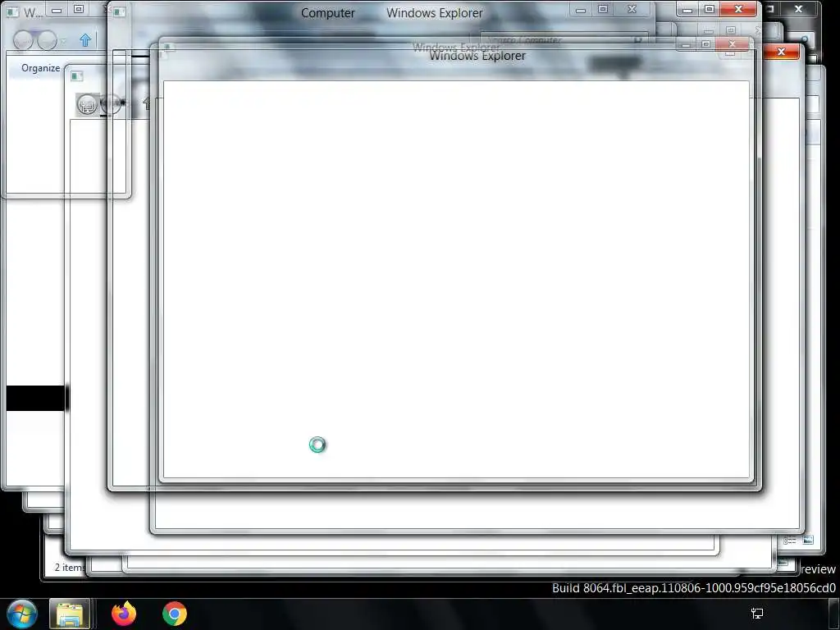
Task: Close the dark-framed window at the top-right corner
Action: (798, 9)
